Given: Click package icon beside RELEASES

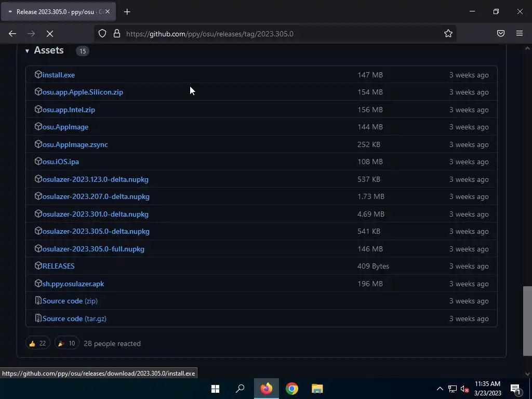Looking at the screenshot, I should [x=38, y=265].
